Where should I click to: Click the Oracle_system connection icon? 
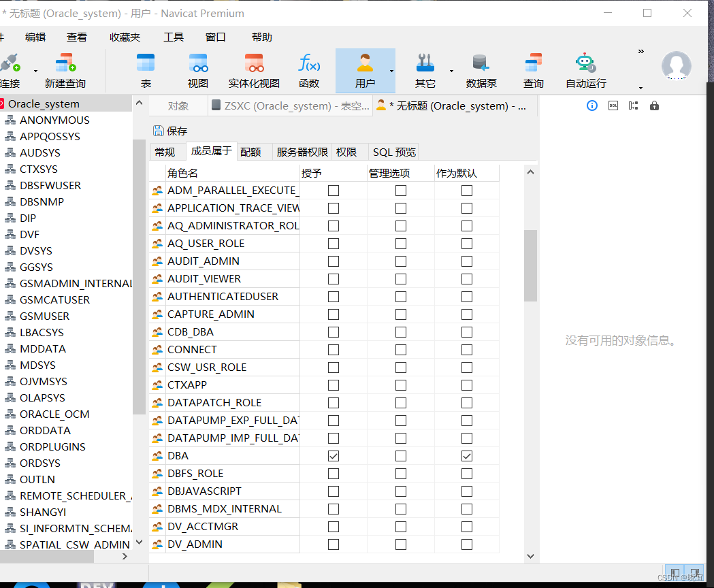pos(2,104)
